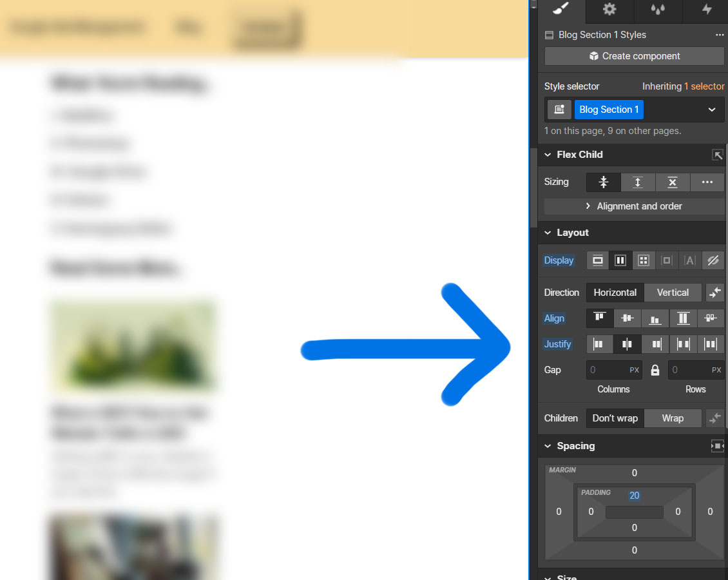Open the Element Settings gear tab
This screenshot has width=728, height=580.
(609, 9)
